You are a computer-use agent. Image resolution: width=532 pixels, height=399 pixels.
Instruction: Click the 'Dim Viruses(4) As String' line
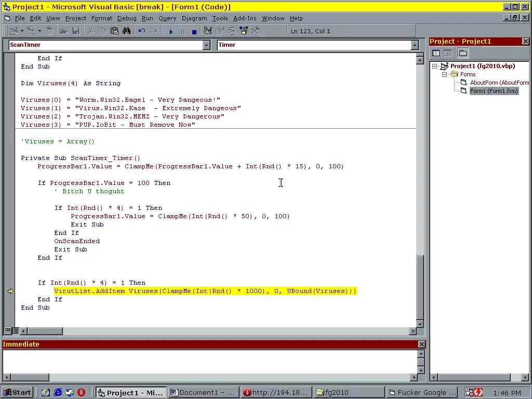point(71,83)
